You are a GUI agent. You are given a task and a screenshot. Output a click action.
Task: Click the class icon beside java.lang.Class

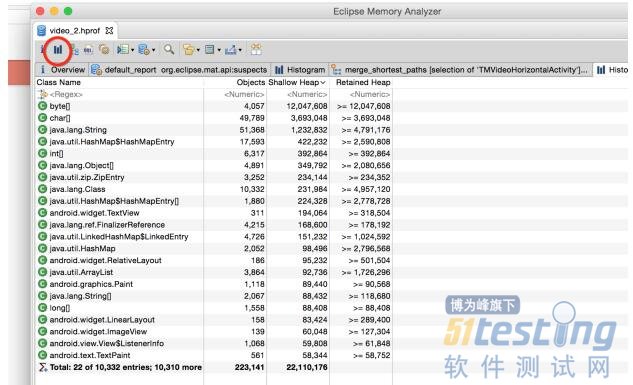point(42,189)
